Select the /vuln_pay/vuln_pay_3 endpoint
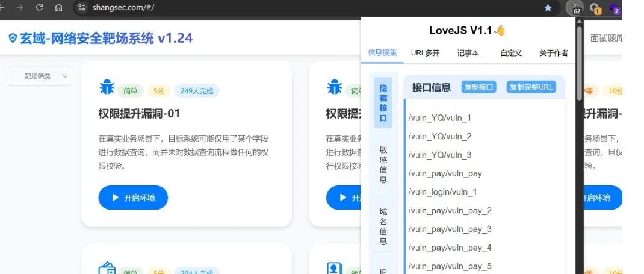Image resolution: width=644 pixels, height=274 pixels. pyautogui.click(x=450, y=229)
